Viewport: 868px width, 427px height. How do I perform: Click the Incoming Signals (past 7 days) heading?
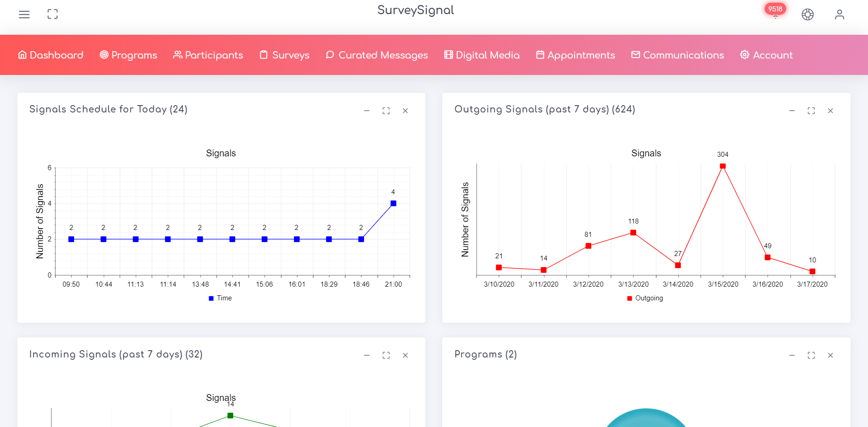point(116,354)
